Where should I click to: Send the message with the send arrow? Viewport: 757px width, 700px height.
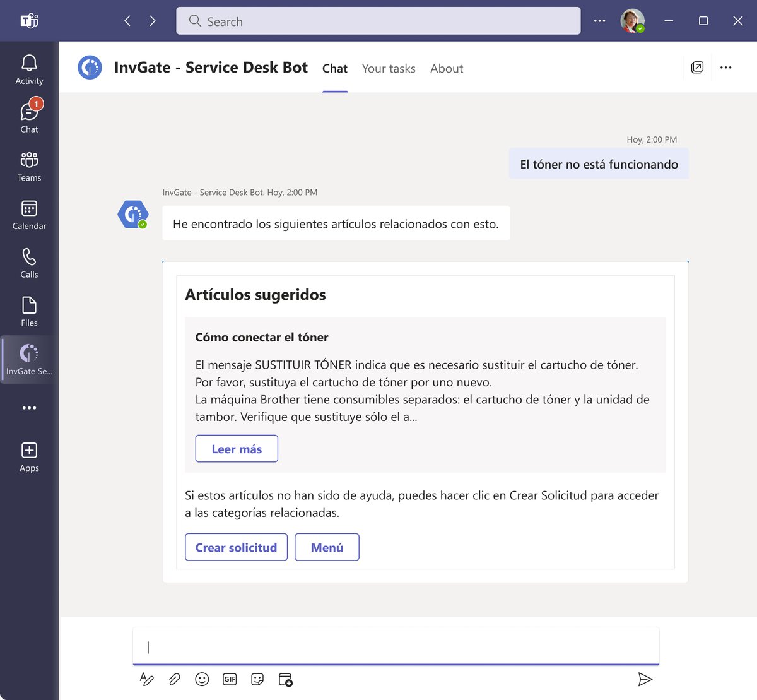click(645, 679)
